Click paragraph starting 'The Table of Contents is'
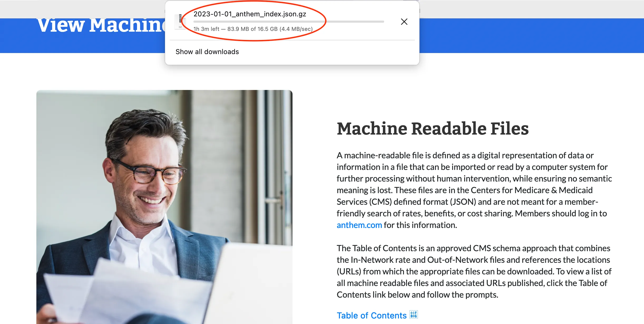Viewport: 644px width, 324px height. pyautogui.click(x=474, y=271)
